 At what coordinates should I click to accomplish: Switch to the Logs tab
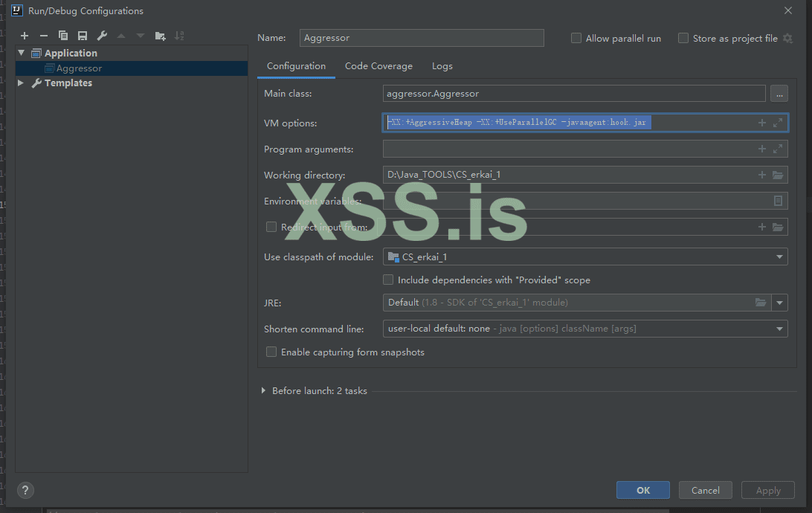[x=442, y=66]
